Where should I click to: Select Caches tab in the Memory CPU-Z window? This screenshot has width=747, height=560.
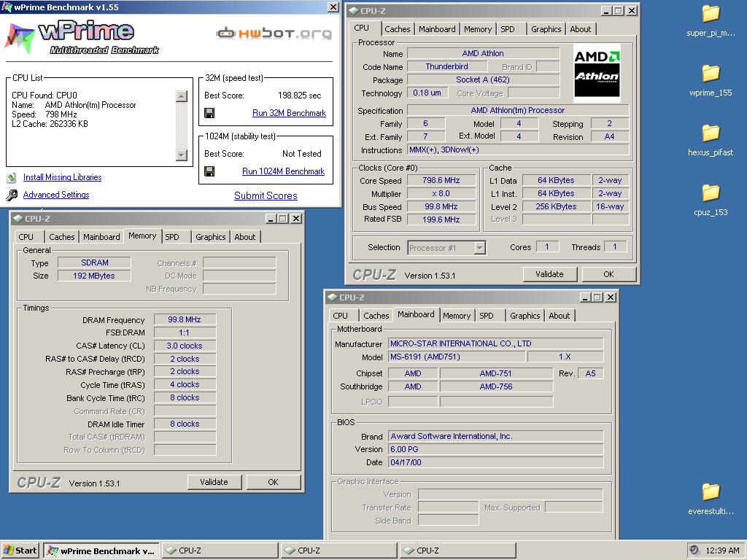click(62, 237)
